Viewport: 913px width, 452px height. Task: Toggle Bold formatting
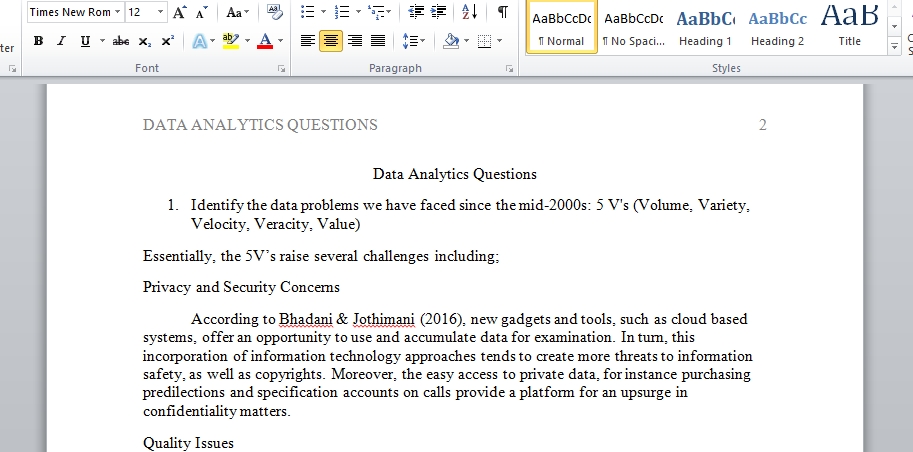pos(38,41)
